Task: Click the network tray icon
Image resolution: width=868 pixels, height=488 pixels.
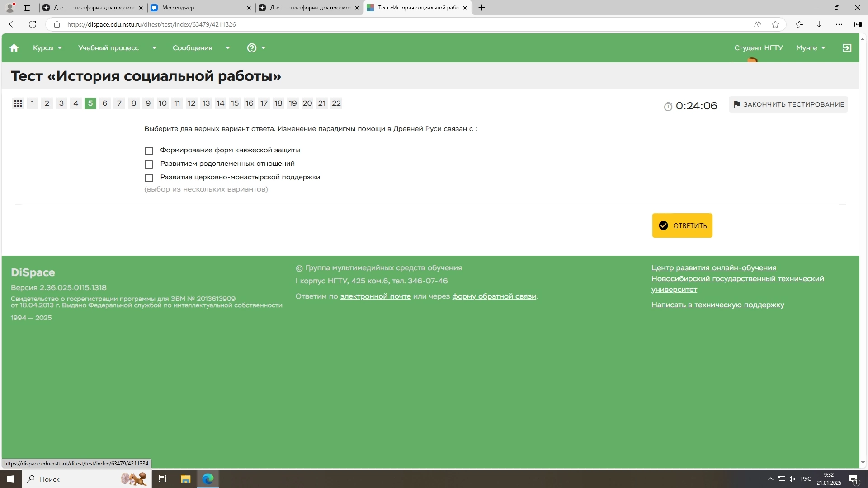Action: (781, 479)
